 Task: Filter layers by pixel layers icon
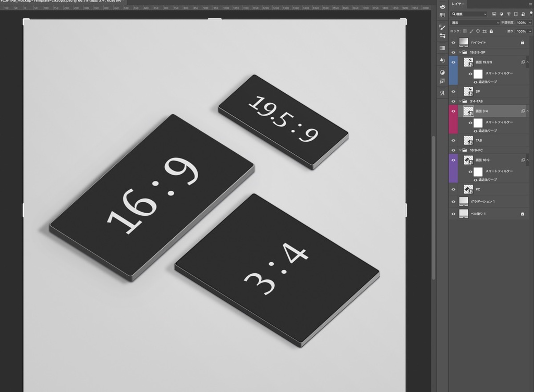(494, 14)
